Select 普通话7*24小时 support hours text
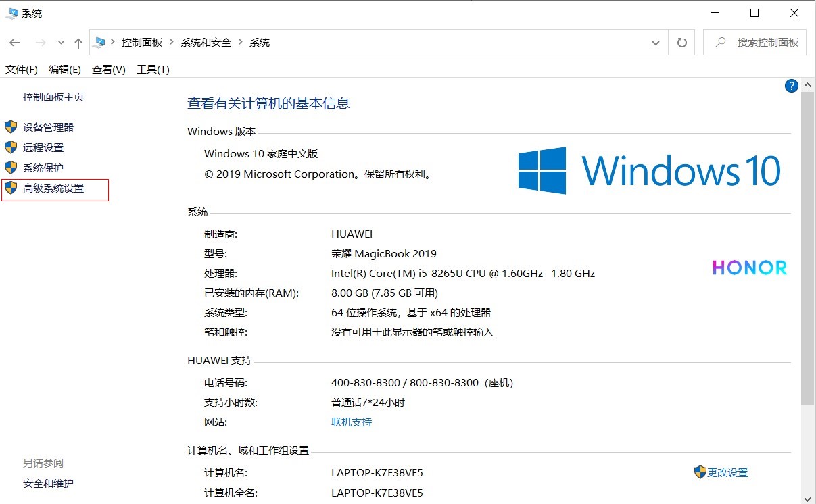 (368, 403)
